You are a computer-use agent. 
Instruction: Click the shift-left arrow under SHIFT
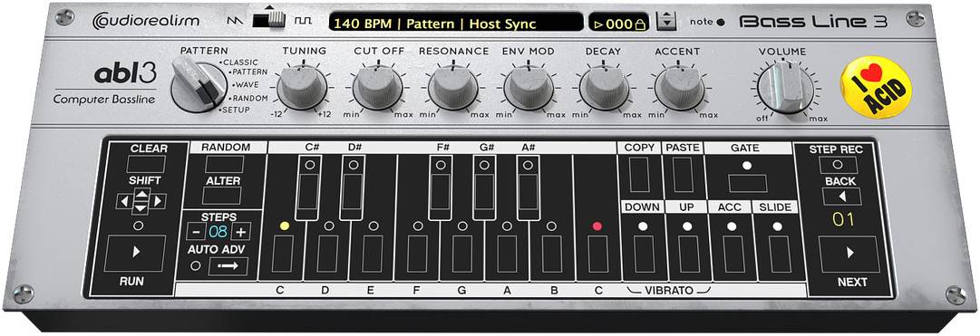tap(123, 201)
